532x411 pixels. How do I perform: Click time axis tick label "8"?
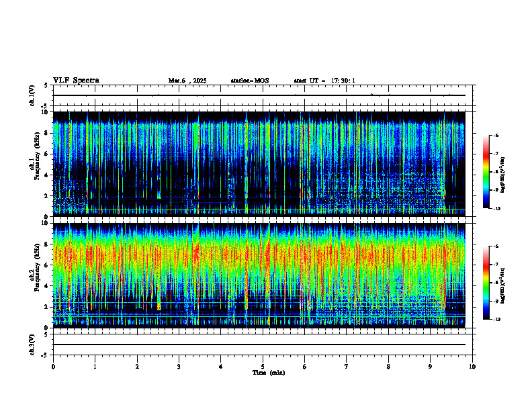[x=388, y=367]
